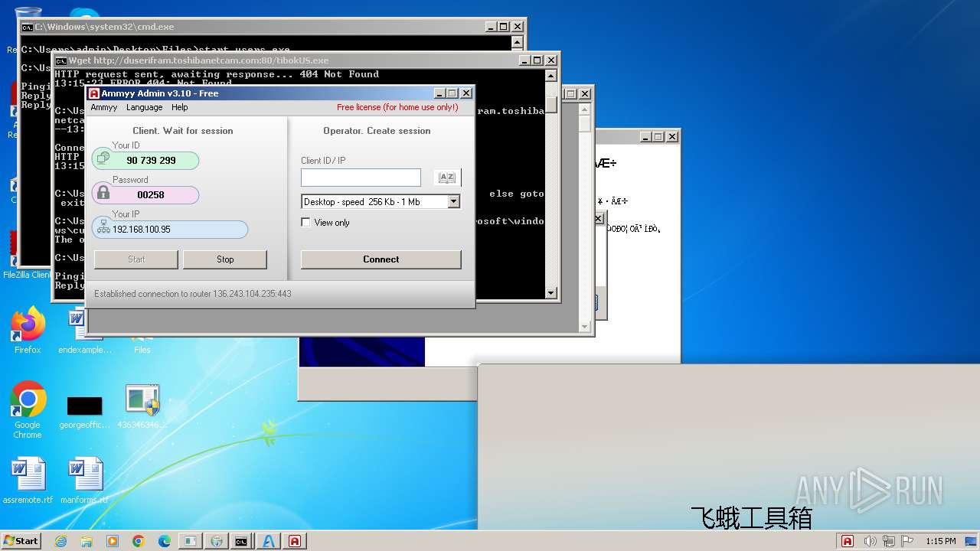Click the Wget window title icon

[61, 60]
